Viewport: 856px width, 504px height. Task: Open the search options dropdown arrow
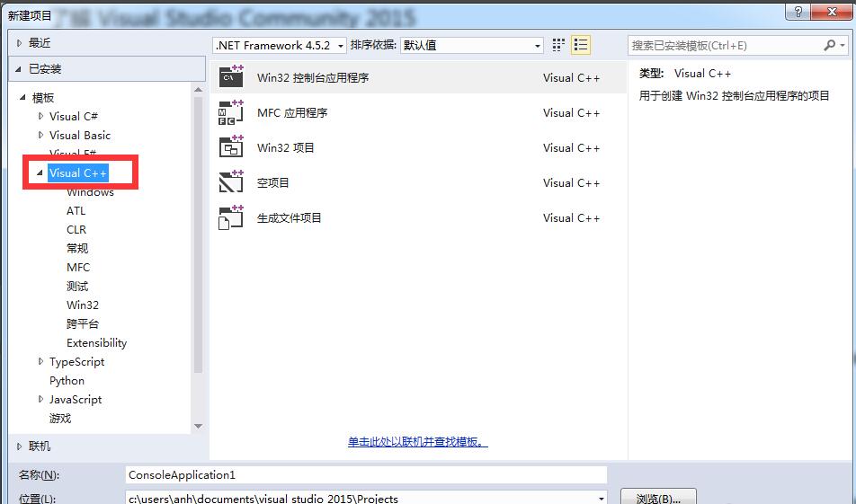[843, 45]
